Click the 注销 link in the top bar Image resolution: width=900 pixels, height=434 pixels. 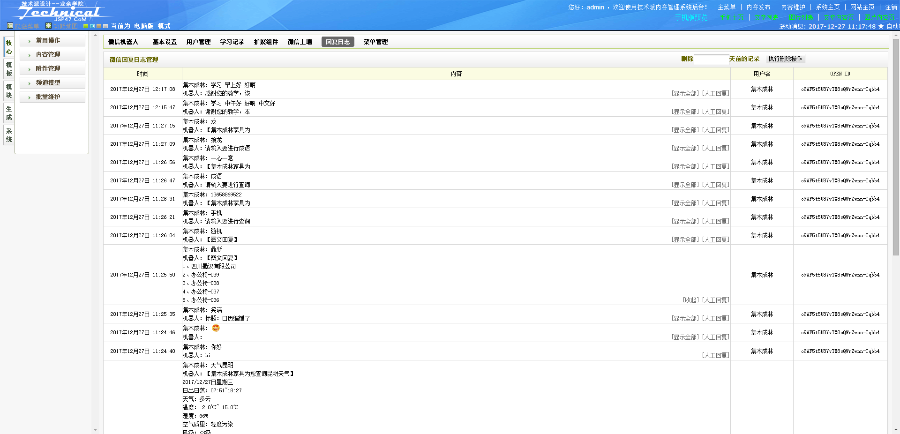pyautogui.click(x=891, y=6)
